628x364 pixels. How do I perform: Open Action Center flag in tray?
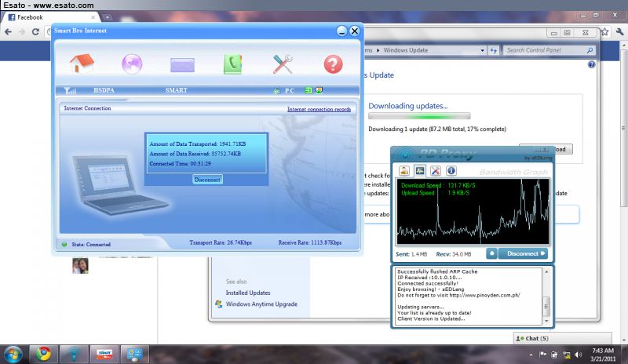pos(542,355)
